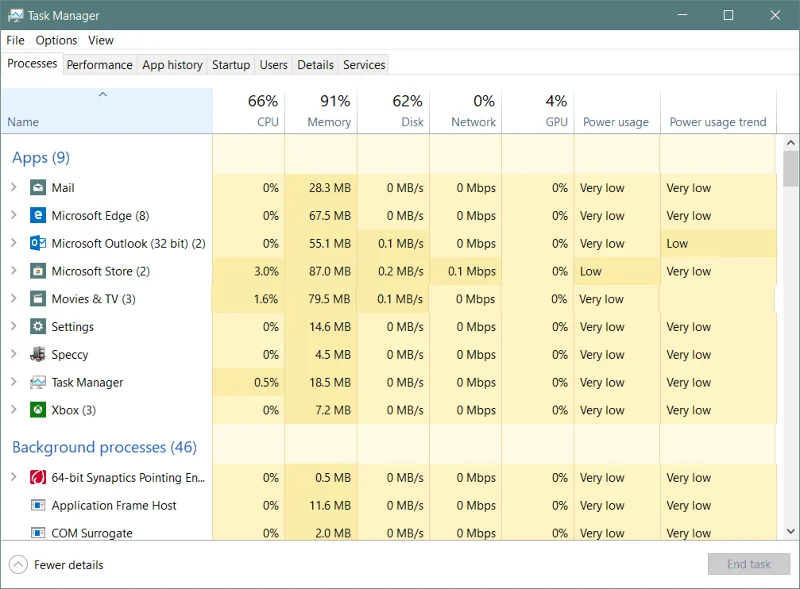The width and height of the screenshot is (800, 589).
Task: Expand 64-bit Synaptics Pointing entry
Action: coord(14,477)
